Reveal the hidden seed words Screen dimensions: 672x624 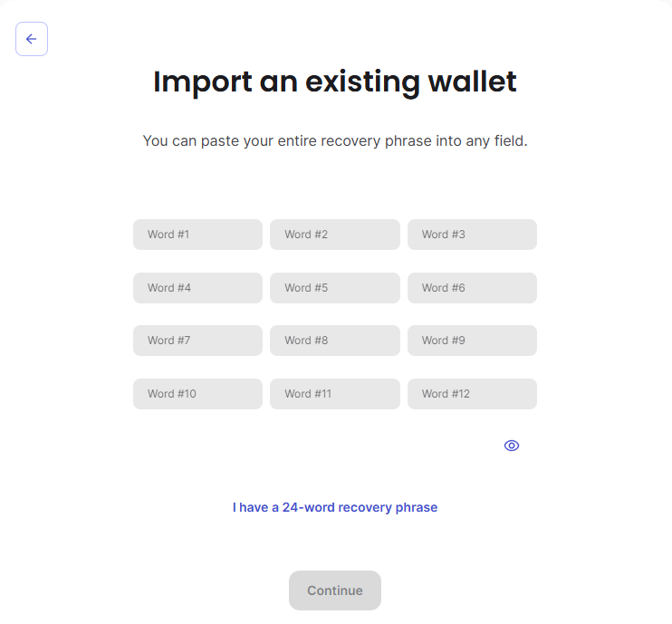click(512, 446)
